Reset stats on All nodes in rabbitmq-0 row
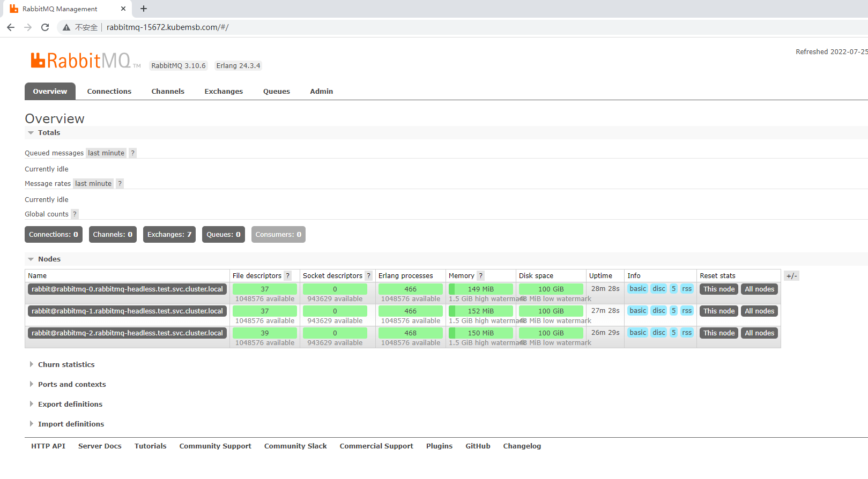868x479 pixels. pyautogui.click(x=759, y=289)
